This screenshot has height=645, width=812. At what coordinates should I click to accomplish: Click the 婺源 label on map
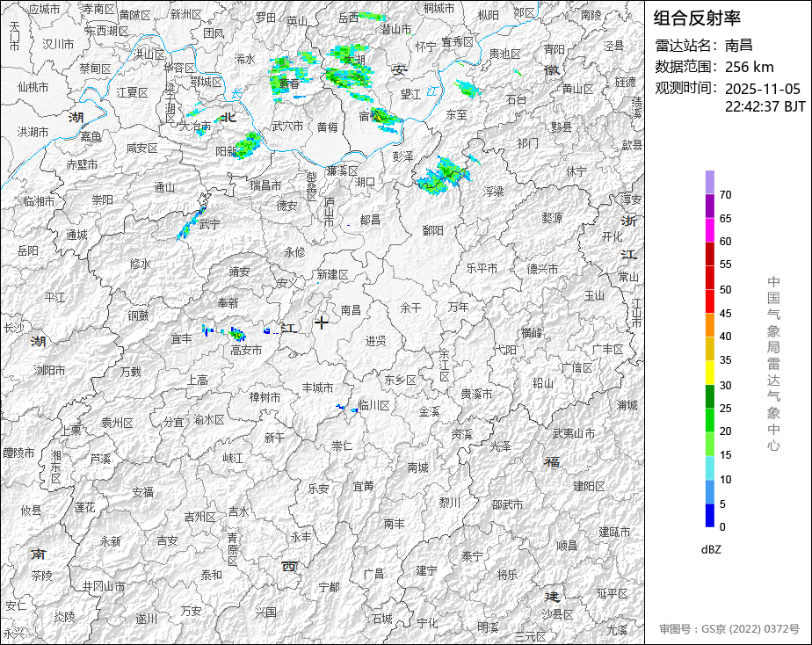pos(552,218)
